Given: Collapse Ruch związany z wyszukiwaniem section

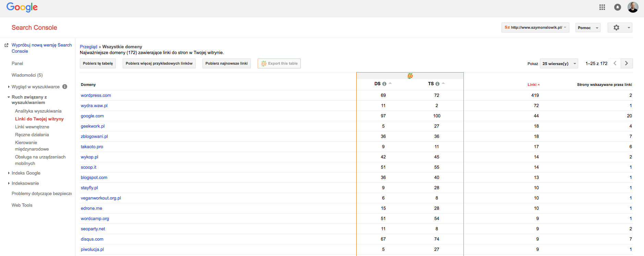Looking at the screenshot, I should pos(9,97).
